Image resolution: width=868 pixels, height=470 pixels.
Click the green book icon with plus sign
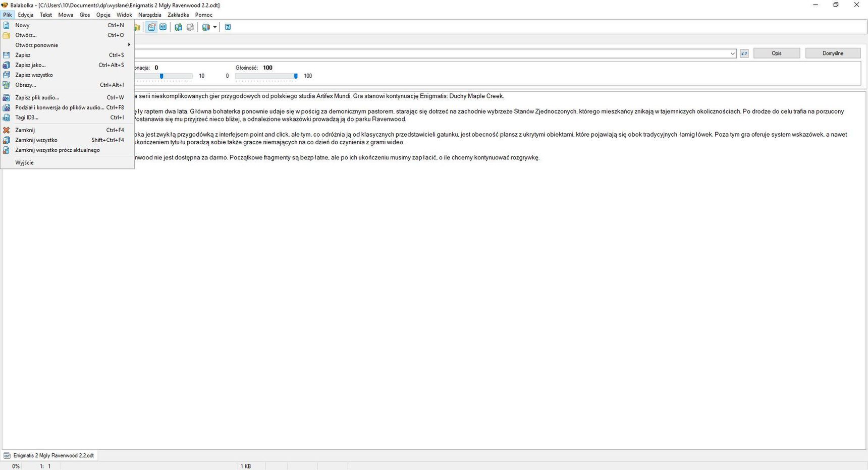click(178, 27)
